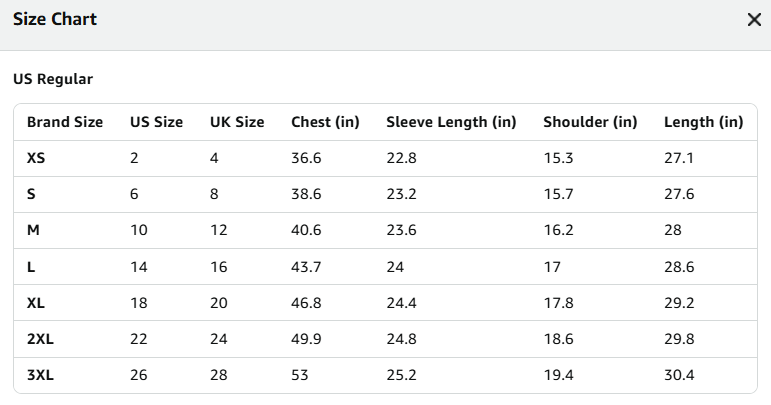Select the 2XL brand size row label
The width and height of the screenshot is (771, 405).
tap(40, 339)
